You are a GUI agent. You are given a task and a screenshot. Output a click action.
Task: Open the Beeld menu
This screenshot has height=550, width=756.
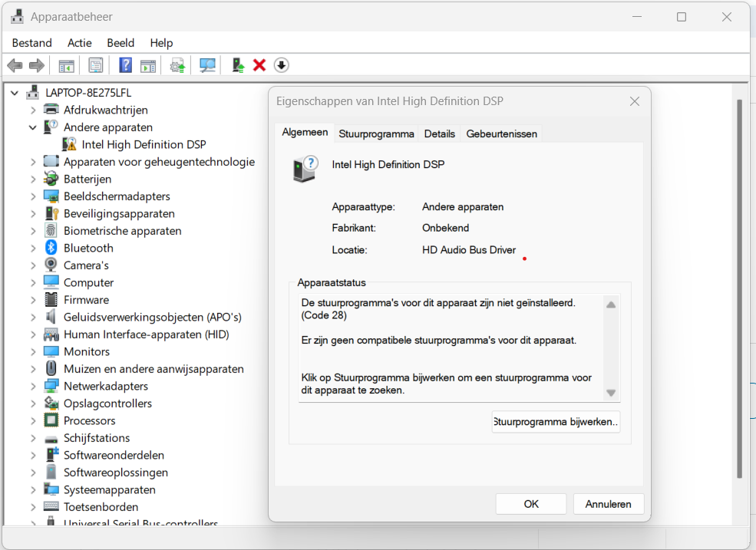(120, 43)
